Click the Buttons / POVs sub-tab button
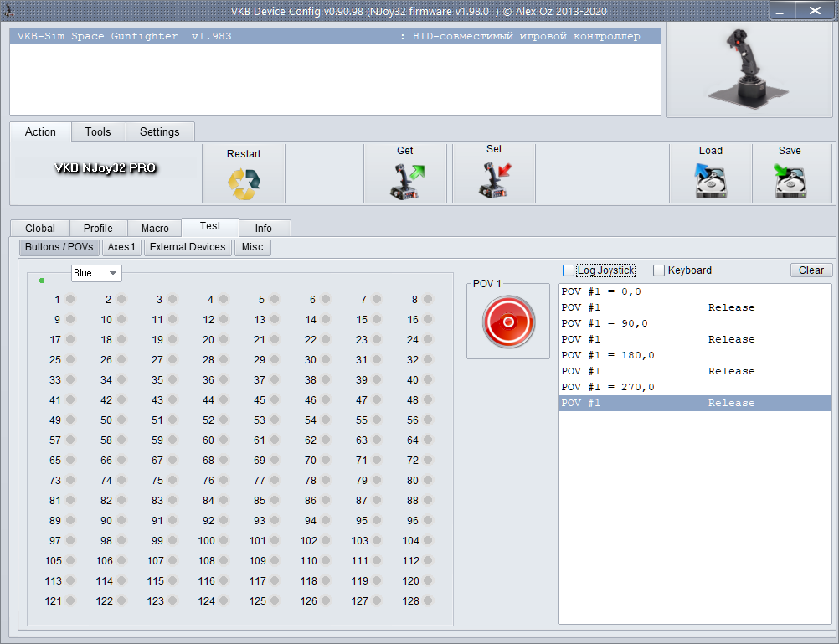Screen dimensions: 839x644 tap(59, 247)
